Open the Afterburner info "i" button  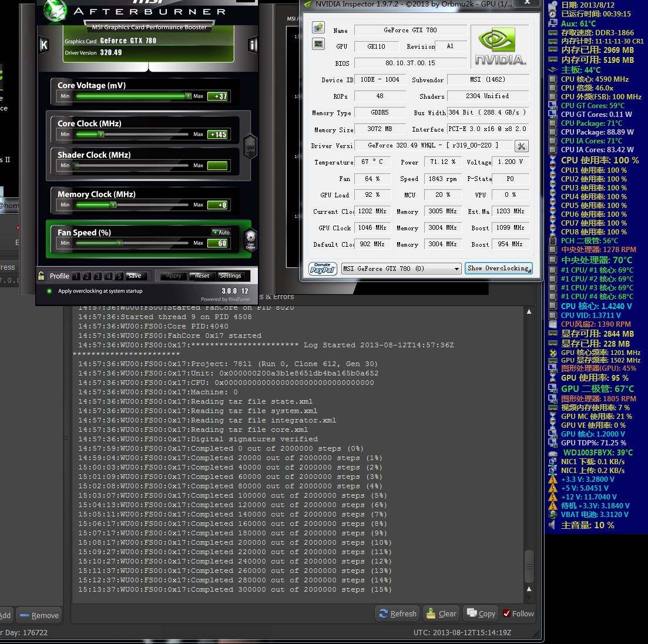253,45
